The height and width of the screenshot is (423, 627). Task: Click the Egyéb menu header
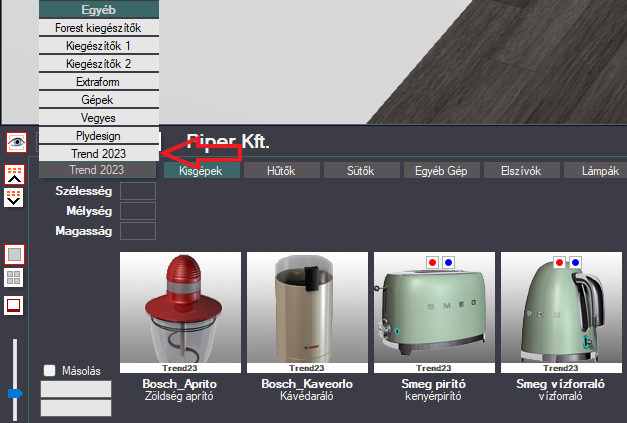coord(99,9)
